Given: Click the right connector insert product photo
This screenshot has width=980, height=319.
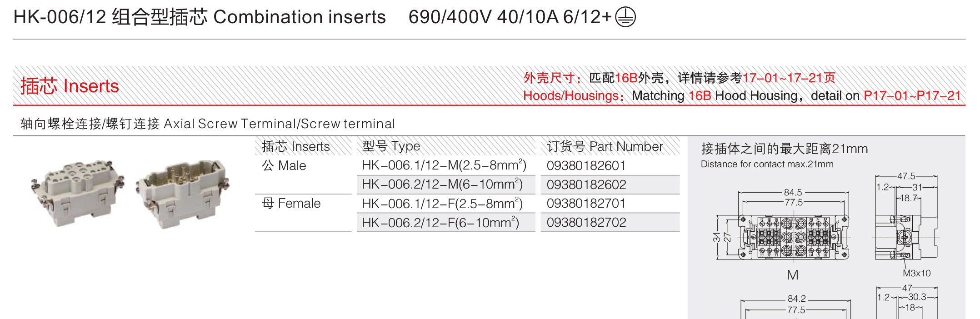Looking at the screenshot, I should point(183,193).
